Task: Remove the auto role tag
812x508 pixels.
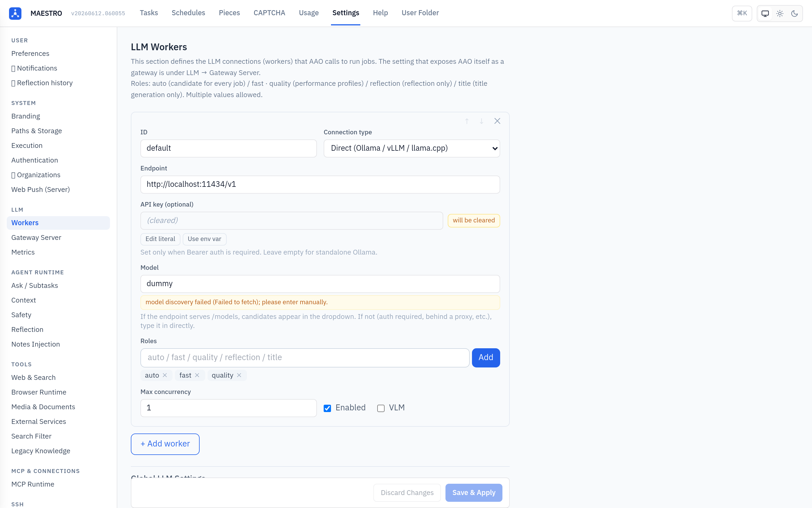Action: coord(165,375)
